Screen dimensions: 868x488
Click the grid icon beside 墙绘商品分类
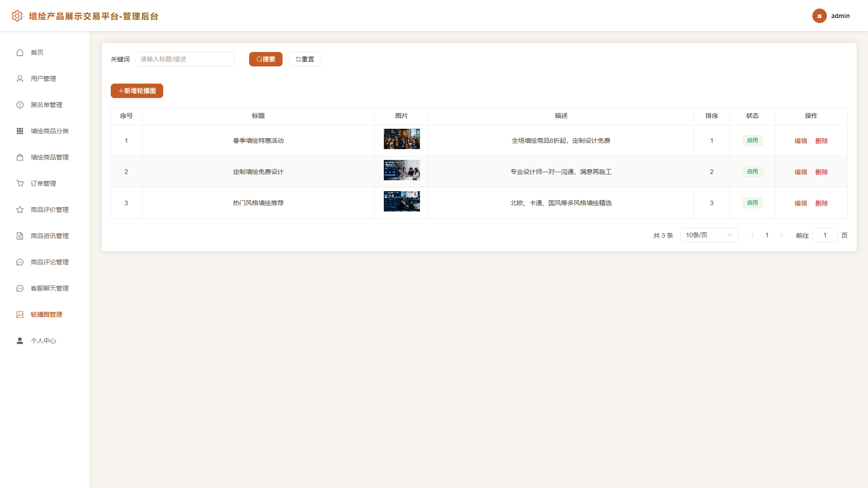[x=20, y=131]
